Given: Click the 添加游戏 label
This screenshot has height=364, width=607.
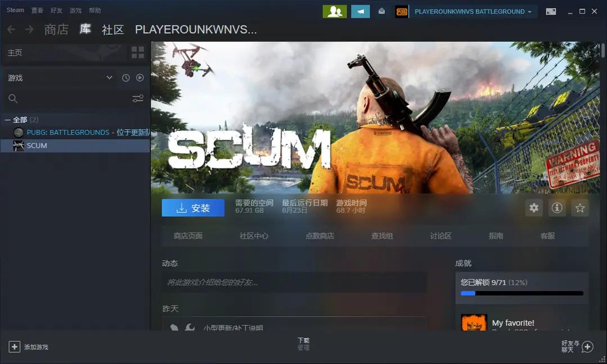Looking at the screenshot, I should (x=36, y=347).
